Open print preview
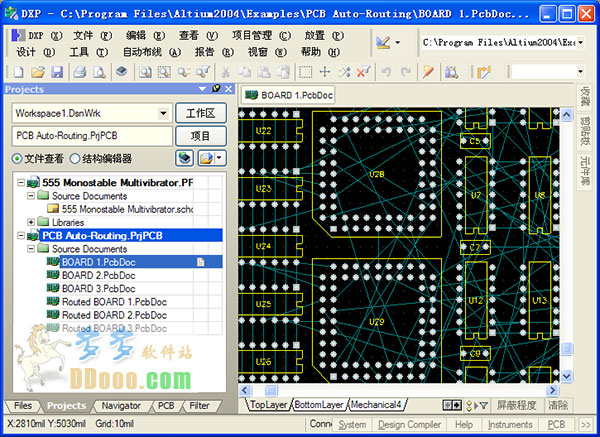The image size is (600, 437). [x=99, y=72]
